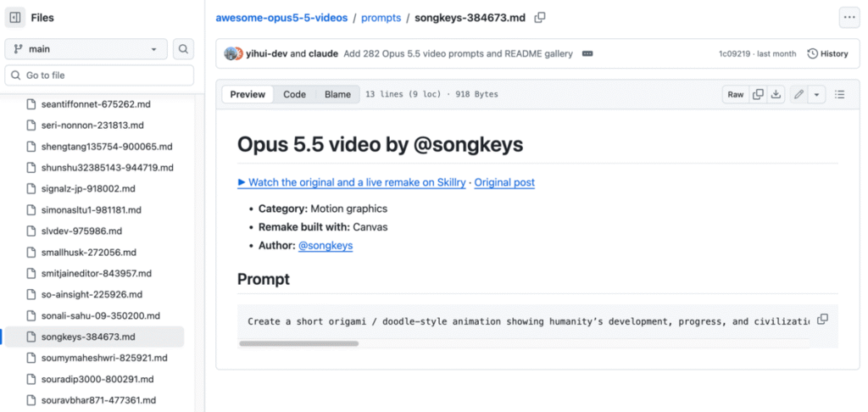Image resolution: width=868 pixels, height=412 pixels.
Task: Switch to the Blame tab
Action: pos(337,94)
